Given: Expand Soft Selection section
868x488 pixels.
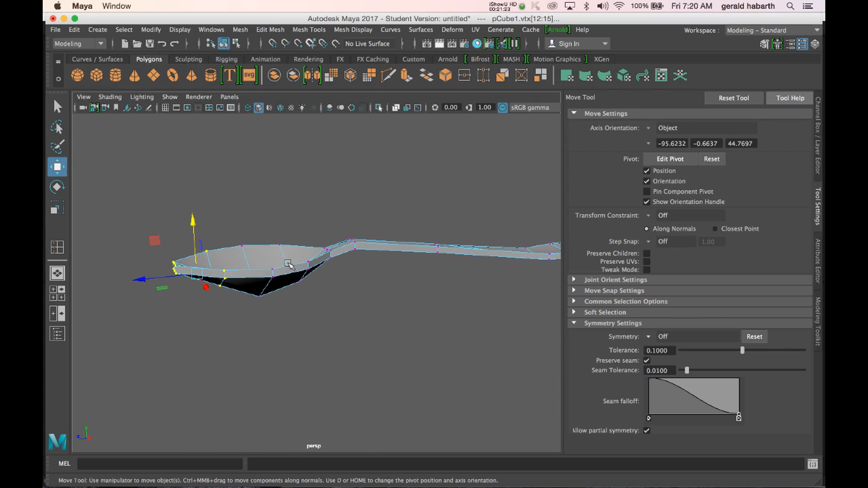Looking at the screenshot, I should point(605,312).
